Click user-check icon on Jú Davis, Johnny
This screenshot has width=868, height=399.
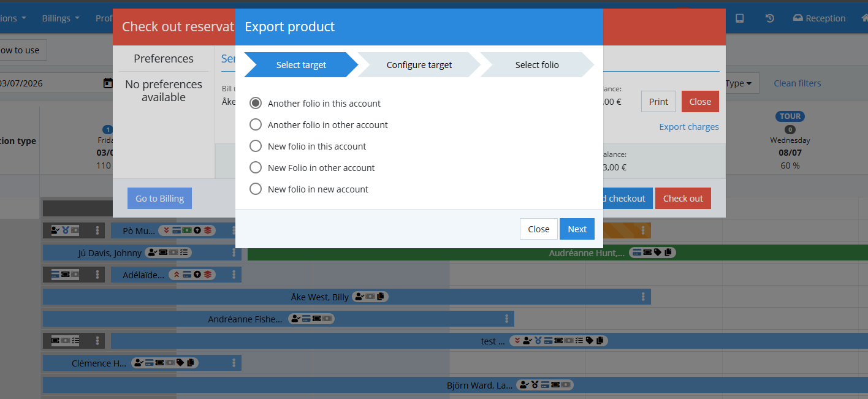pyautogui.click(x=152, y=253)
